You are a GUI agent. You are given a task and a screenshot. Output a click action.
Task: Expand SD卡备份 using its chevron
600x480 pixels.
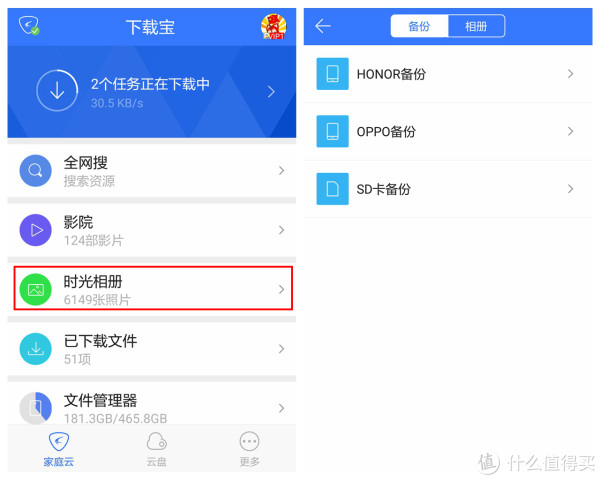(570, 189)
